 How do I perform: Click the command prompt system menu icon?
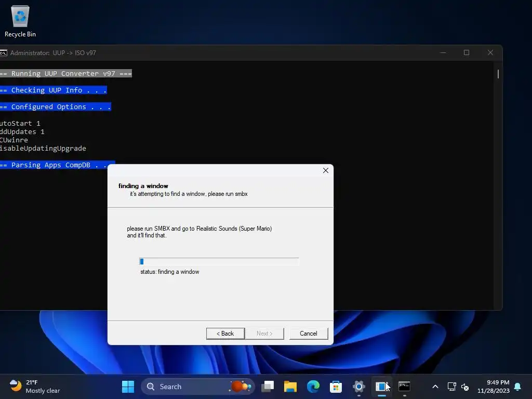tap(3, 53)
